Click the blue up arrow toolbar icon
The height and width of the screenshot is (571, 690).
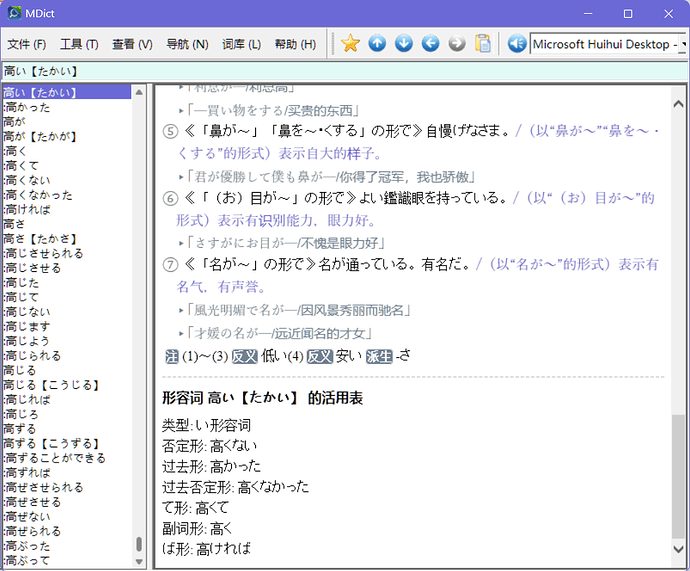(x=377, y=44)
